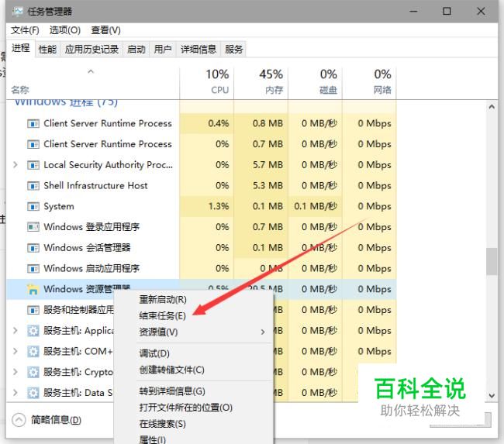Open the 选项(O) menu

(65, 30)
